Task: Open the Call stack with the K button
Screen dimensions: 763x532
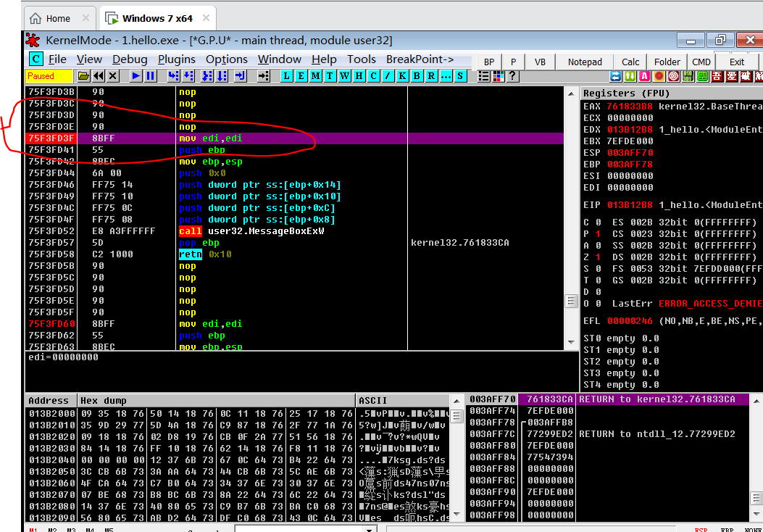Action: (x=402, y=76)
